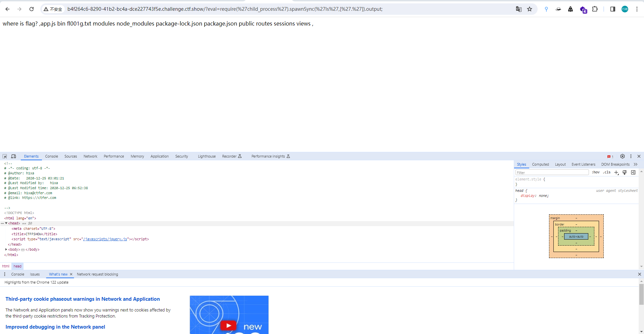This screenshot has width=644, height=334.
Task: Toggle the device emulation toolbar
Action: (13, 156)
